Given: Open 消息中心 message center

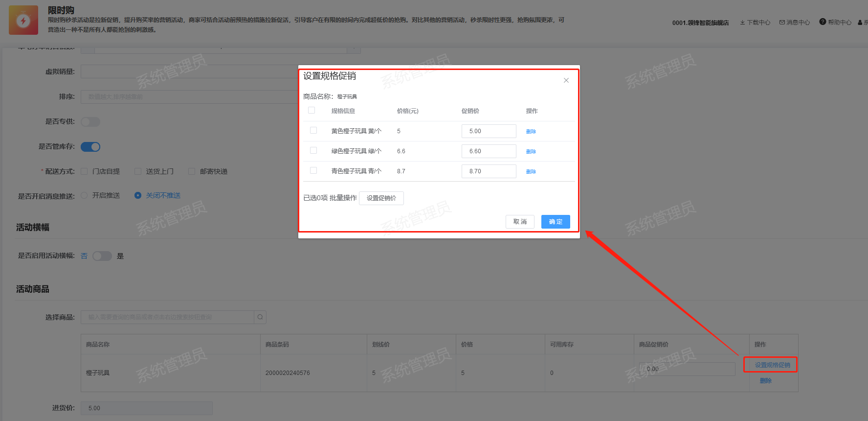Looking at the screenshot, I should [795, 23].
